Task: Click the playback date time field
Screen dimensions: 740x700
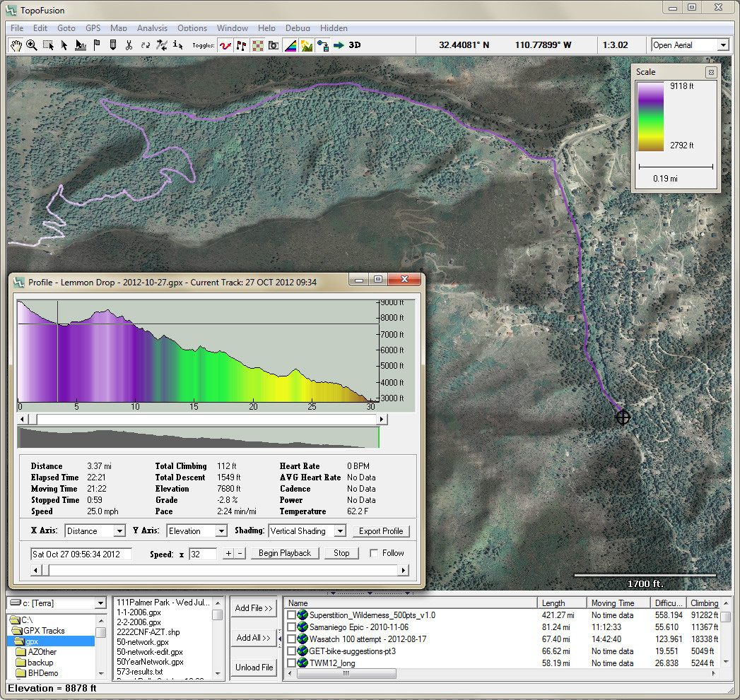Action: point(81,554)
